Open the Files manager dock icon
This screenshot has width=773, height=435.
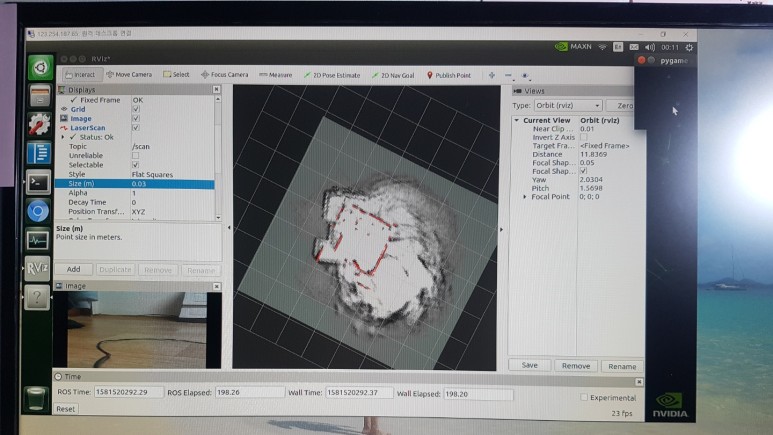pyautogui.click(x=39, y=95)
